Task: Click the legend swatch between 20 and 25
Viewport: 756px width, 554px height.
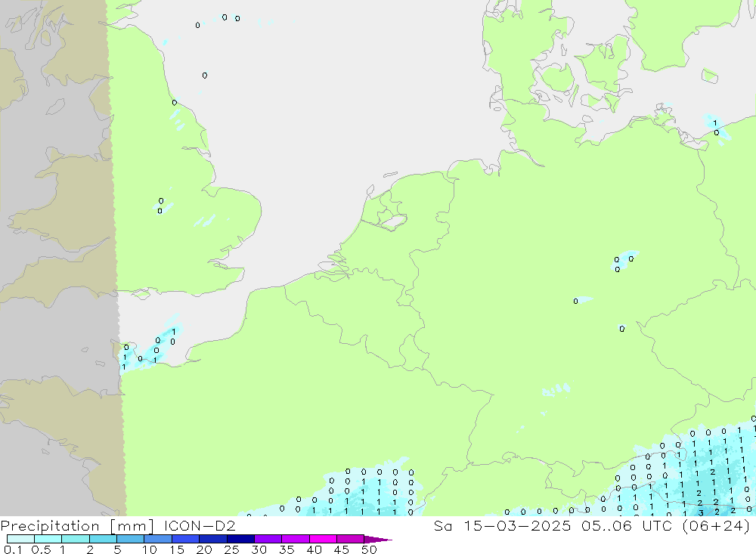Action: coord(213,539)
